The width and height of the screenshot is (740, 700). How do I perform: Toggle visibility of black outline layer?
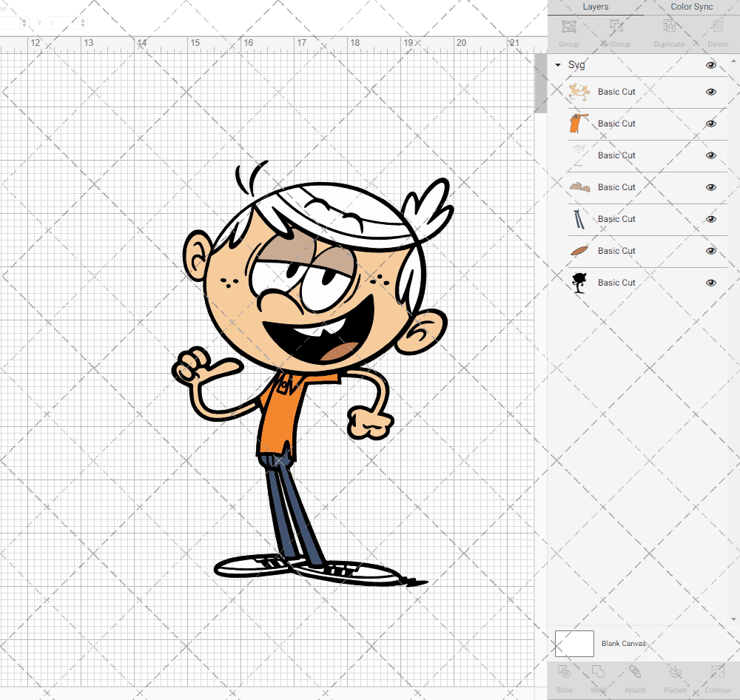(710, 283)
